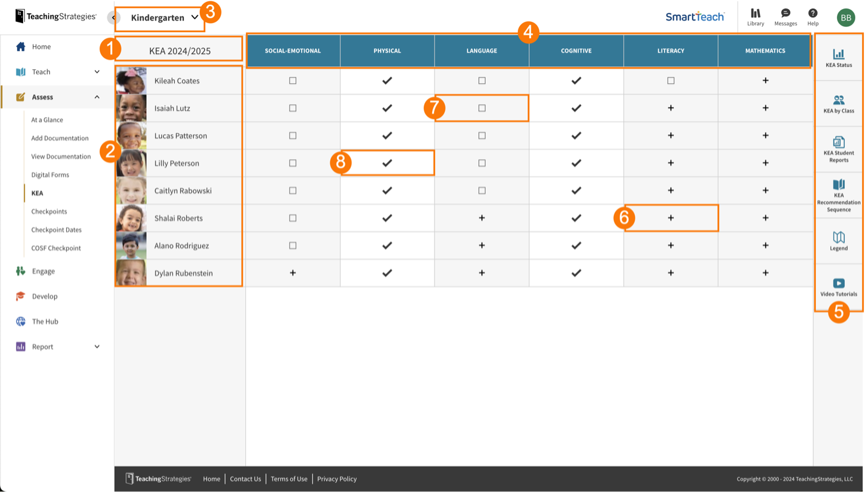Open KEA Recommendation Sequence icon
Screen dimensions: 868x493
pyautogui.click(x=838, y=185)
